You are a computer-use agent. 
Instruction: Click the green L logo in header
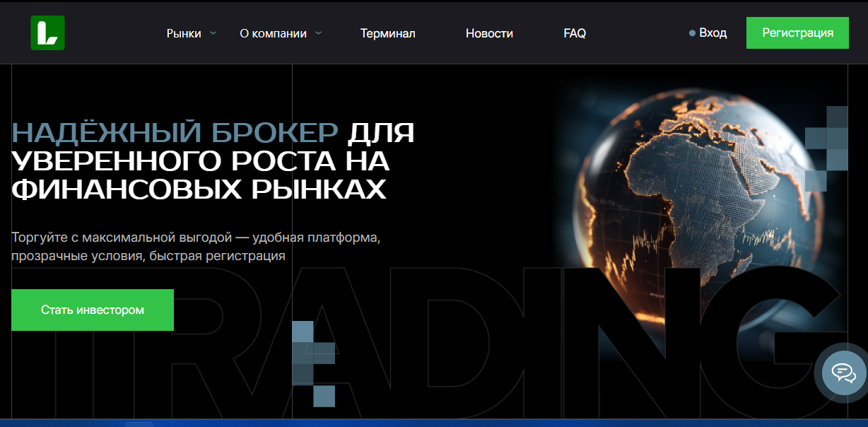pyautogui.click(x=47, y=33)
